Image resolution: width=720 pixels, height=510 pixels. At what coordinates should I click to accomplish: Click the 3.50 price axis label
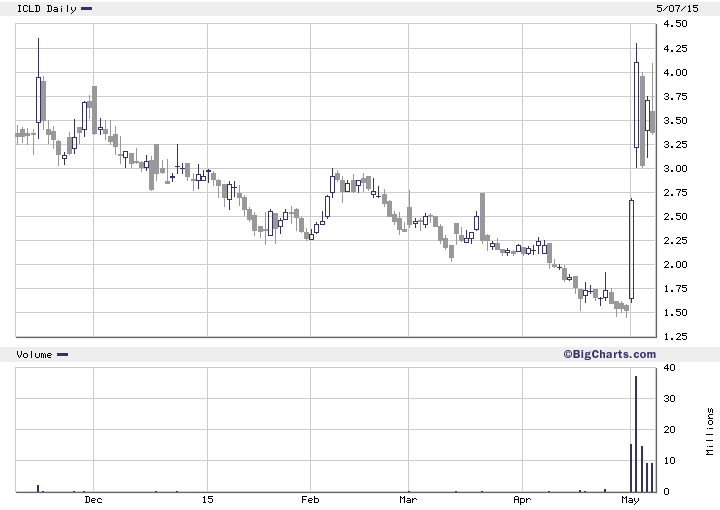click(x=675, y=120)
